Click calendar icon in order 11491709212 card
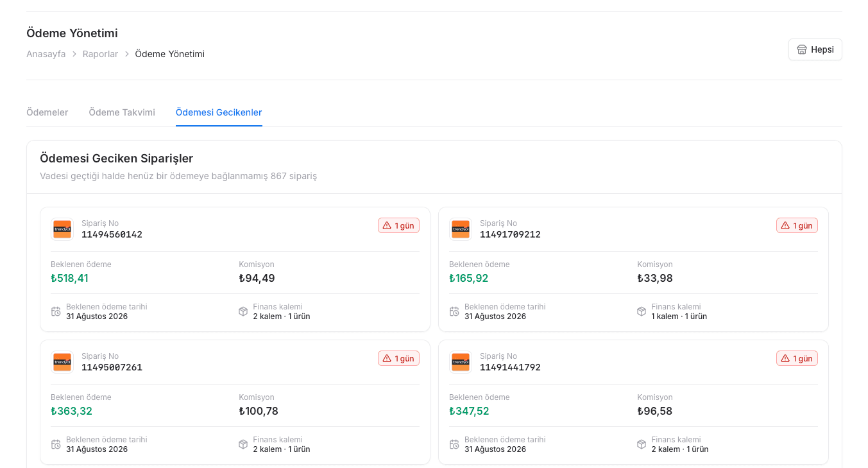This screenshot has height=468, width=868. pos(454,311)
